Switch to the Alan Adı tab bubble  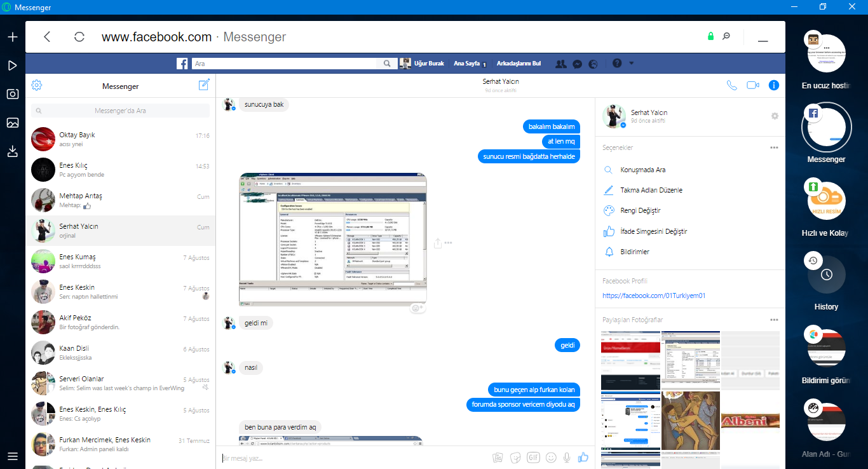(826, 422)
